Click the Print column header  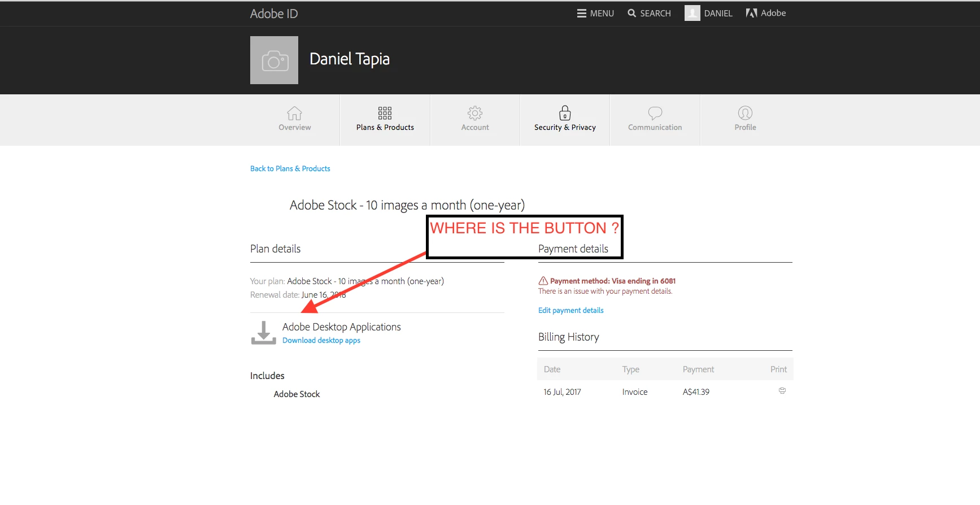[x=778, y=369]
